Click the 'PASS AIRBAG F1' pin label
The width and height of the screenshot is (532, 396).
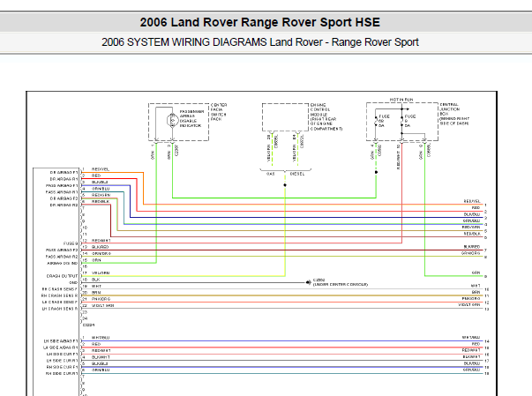62,185
